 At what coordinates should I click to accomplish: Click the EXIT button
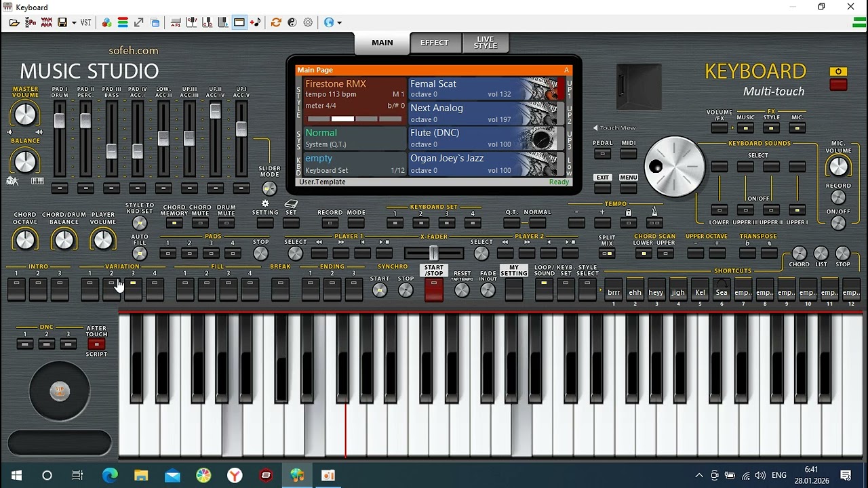pos(602,186)
